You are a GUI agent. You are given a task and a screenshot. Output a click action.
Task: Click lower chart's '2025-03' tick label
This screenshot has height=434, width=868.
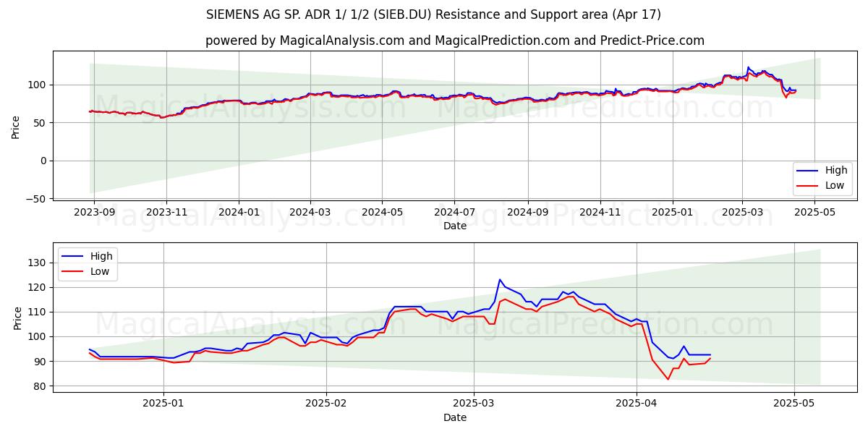click(474, 404)
